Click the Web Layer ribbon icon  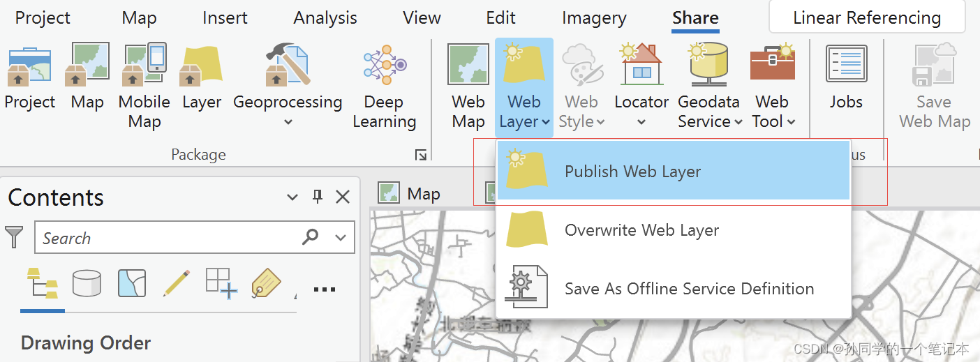[x=524, y=64]
